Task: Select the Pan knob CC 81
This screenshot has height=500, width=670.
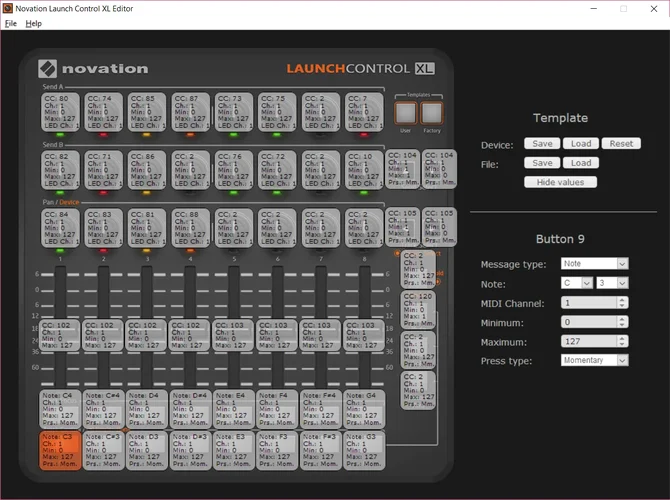Action: pyautogui.click(x=147, y=228)
